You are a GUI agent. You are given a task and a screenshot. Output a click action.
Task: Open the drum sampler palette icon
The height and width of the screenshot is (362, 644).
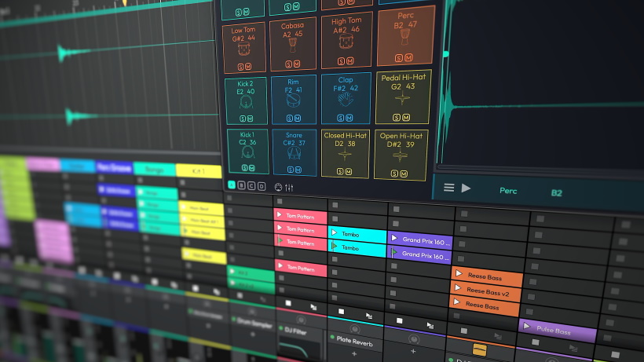click(278, 187)
